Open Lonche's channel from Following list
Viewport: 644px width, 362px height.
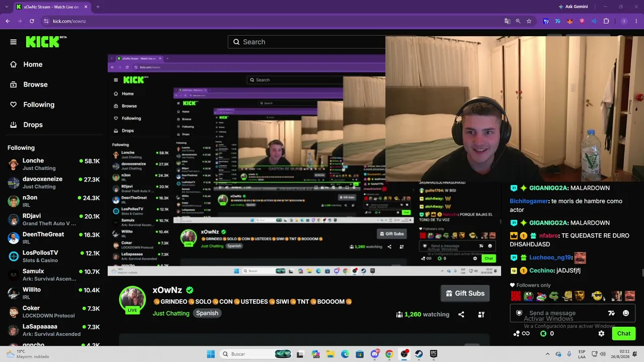(53, 164)
